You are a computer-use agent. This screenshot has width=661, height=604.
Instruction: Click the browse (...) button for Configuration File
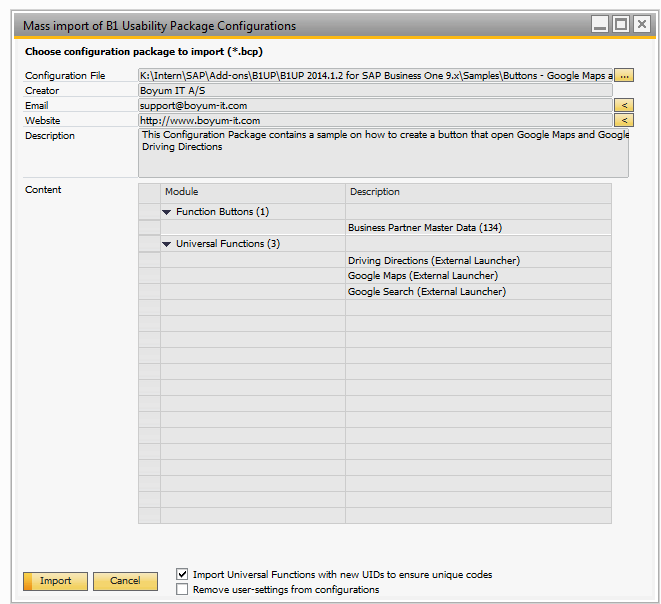[x=624, y=75]
